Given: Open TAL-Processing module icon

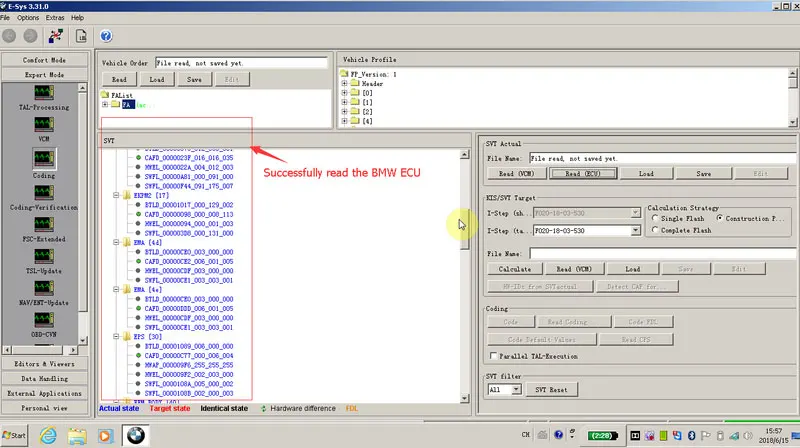Looking at the screenshot, I should click(44, 92).
